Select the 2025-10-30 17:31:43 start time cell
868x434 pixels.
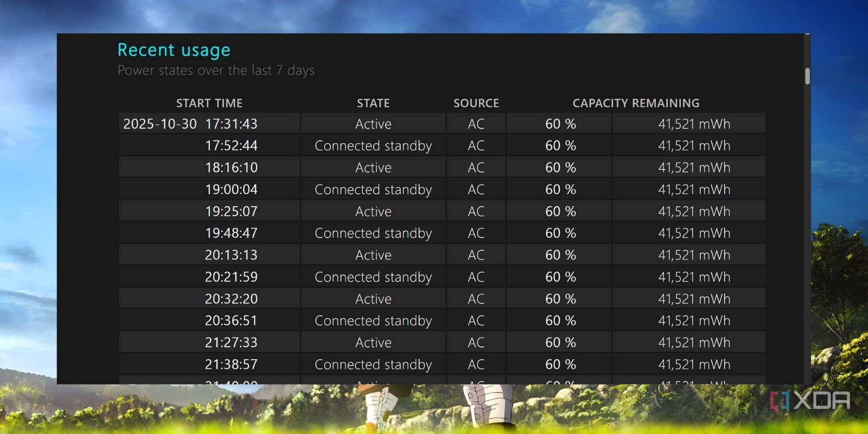pos(209,124)
